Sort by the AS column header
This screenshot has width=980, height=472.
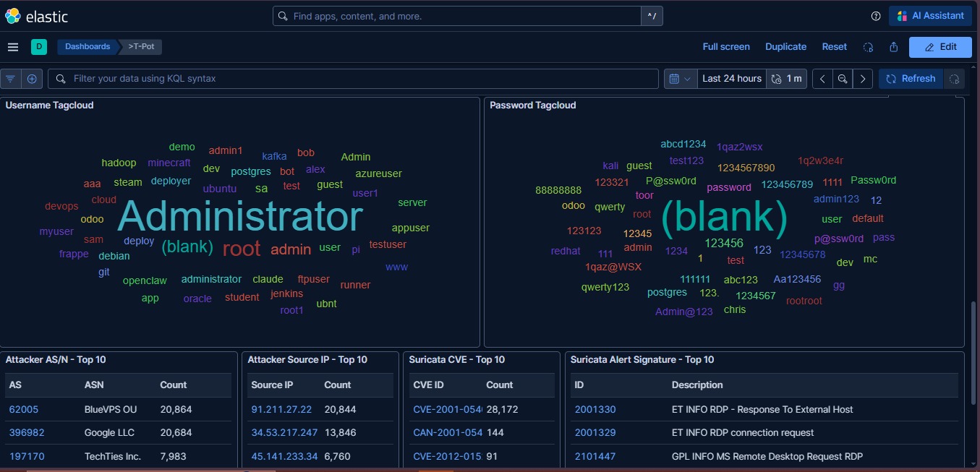(x=15, y=385)
